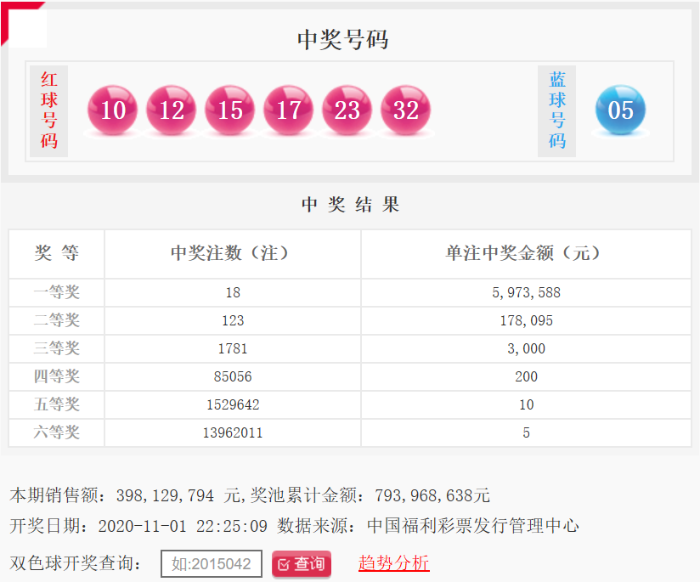The image size is (700, 582).
Task: Select the 六等奖 row label
Action: coord(57,433)
